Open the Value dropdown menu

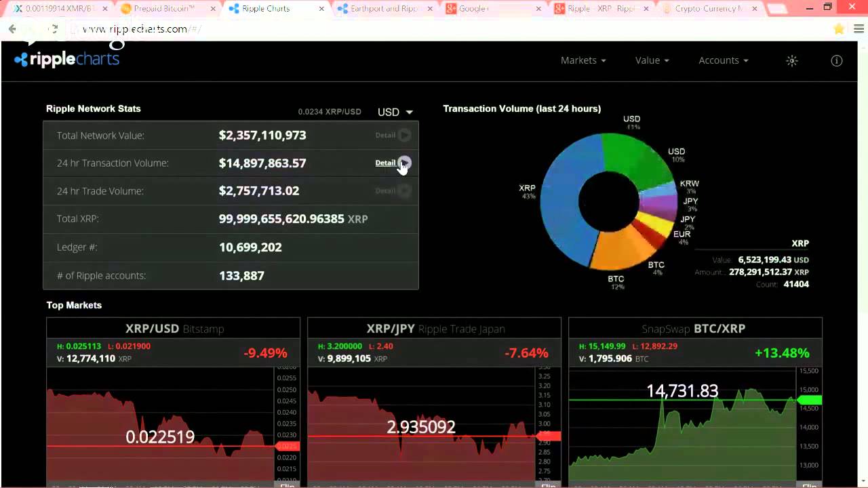tap(652, 60)
